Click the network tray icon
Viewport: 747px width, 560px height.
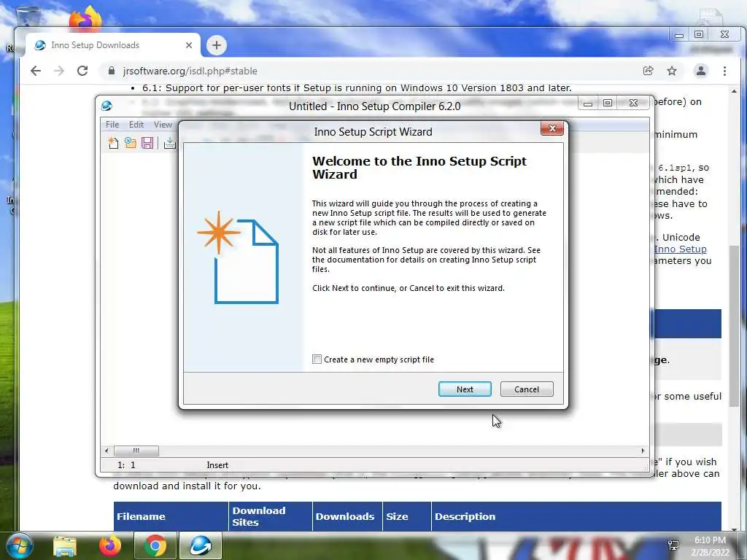[x=673, y=545]
